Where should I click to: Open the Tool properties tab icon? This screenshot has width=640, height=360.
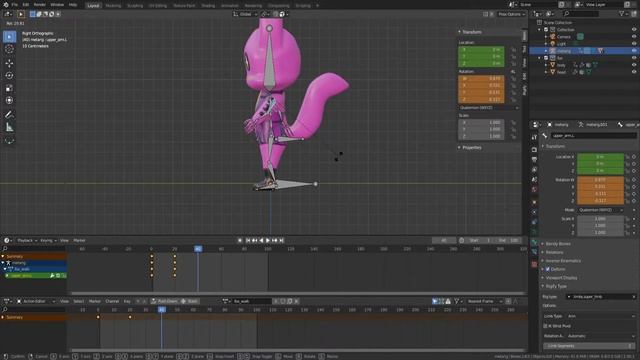pyautogui.click(x=534, y=138)
